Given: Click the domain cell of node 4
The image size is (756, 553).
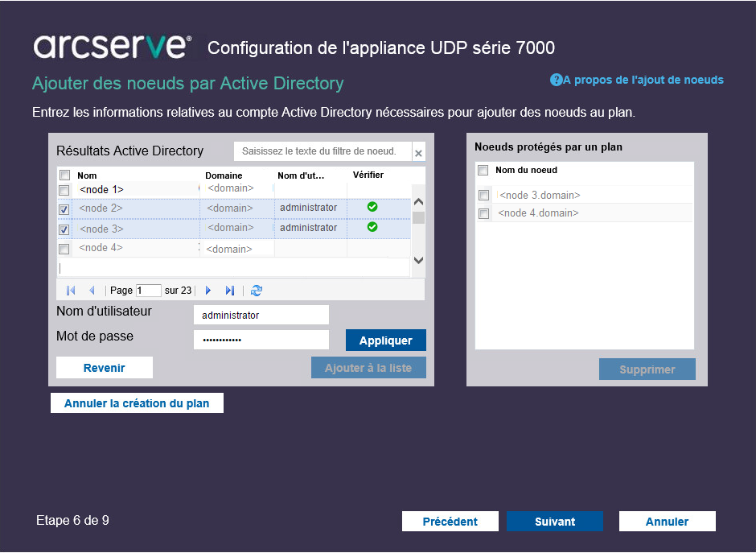Looking at the screenshot, I should click(229, 249).
